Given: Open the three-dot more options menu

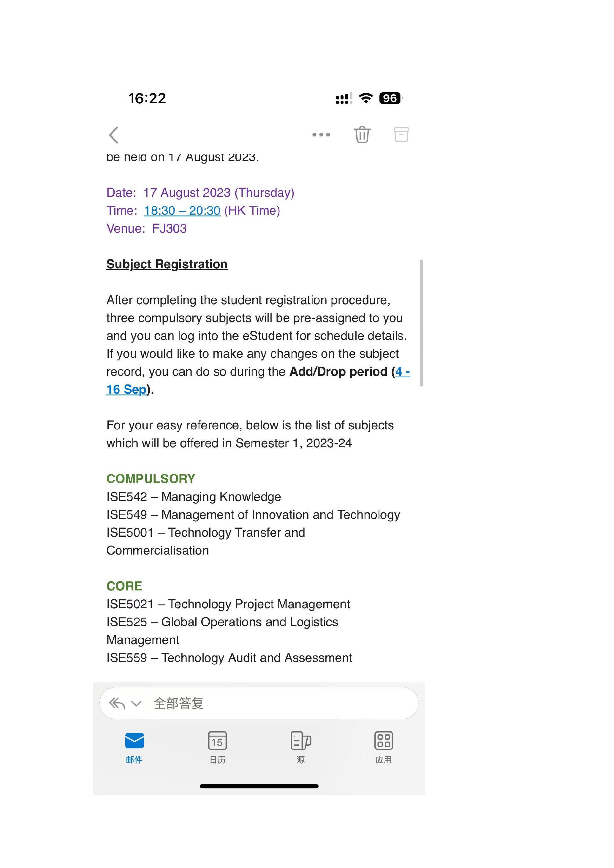Looking at the screenshot, I should [321, 134].
